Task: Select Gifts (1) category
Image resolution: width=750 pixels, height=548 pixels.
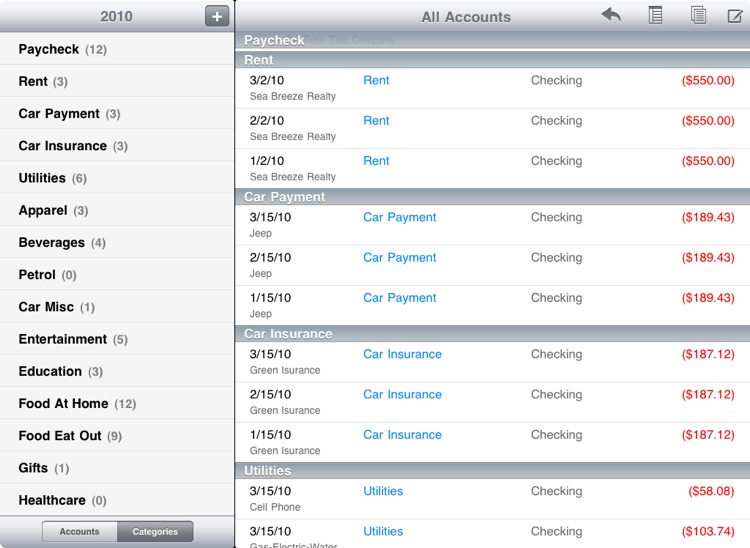Action: point(117,468)
